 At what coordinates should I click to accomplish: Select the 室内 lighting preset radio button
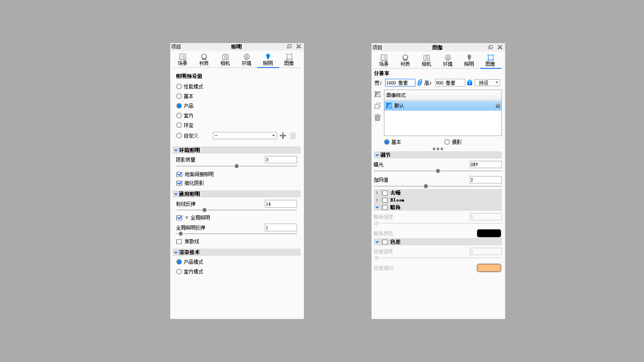[x=179, y=115]
